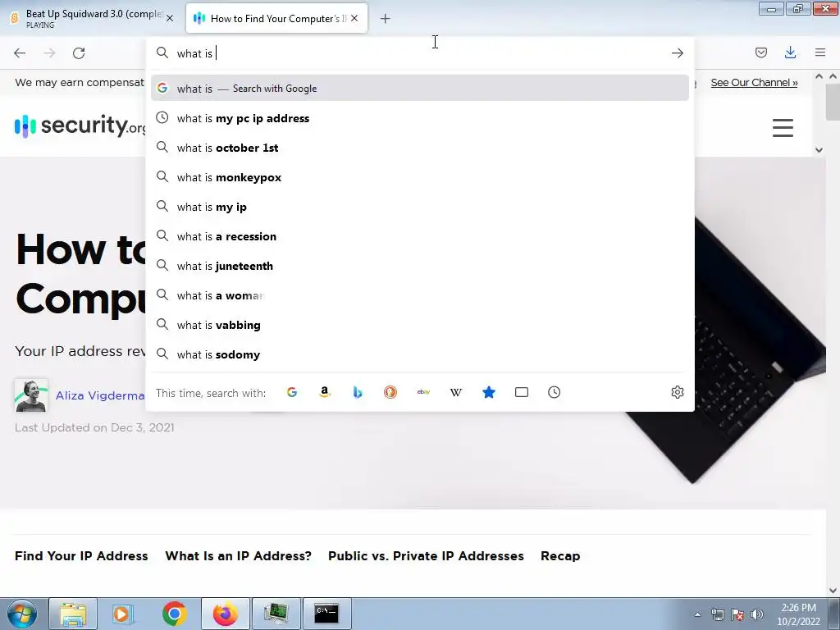Open the Command Prompt taskbar window
Screen dimensions: 840x630
(x=326, y=614)
